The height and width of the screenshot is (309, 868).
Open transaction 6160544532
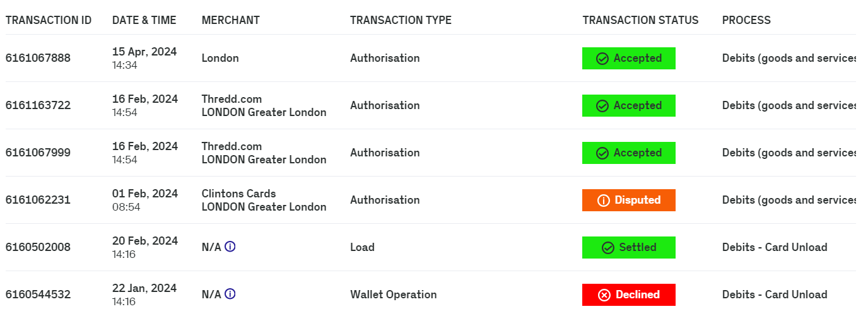coord(38,294)
